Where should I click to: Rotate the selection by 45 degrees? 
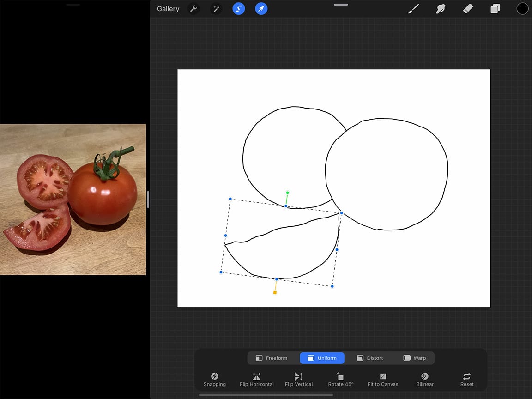(x=340, y=380)
